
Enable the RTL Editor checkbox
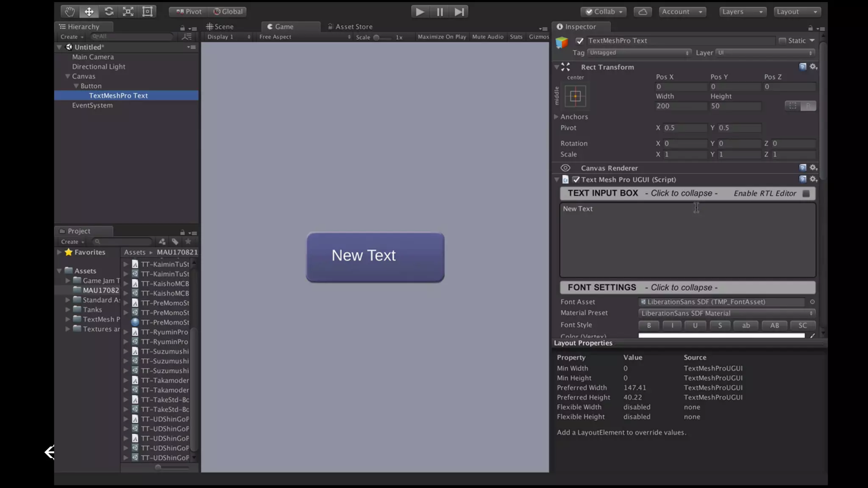point(806,193)
